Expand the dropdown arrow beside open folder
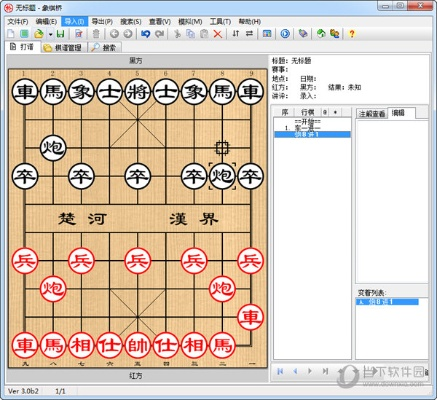The height and width of the screenshot is (400, 437). point(50,34)
